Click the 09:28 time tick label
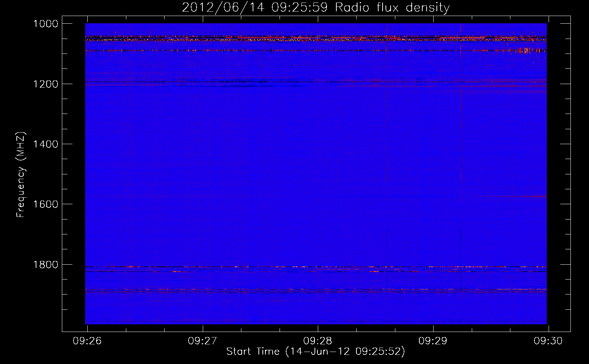 [318, 341]
